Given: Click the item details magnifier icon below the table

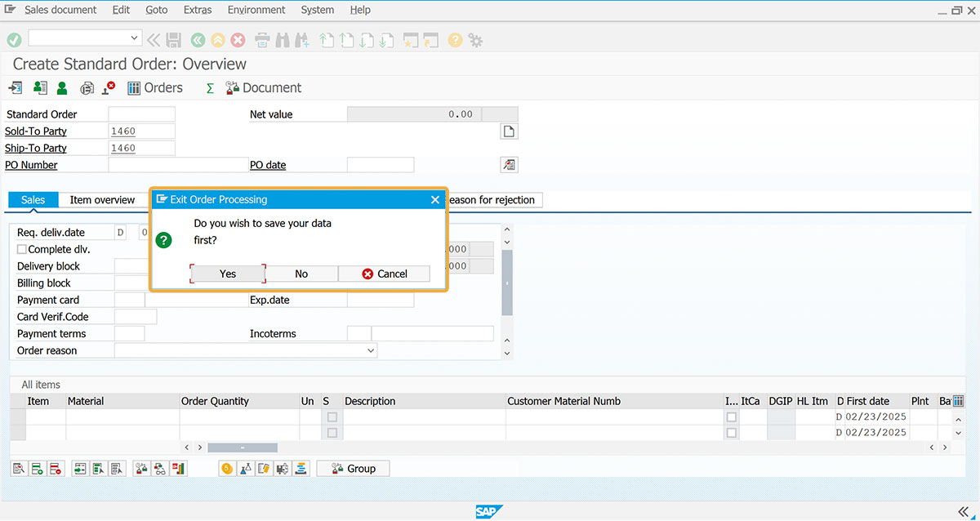Looking at the screenshot, I should point(19,469).
